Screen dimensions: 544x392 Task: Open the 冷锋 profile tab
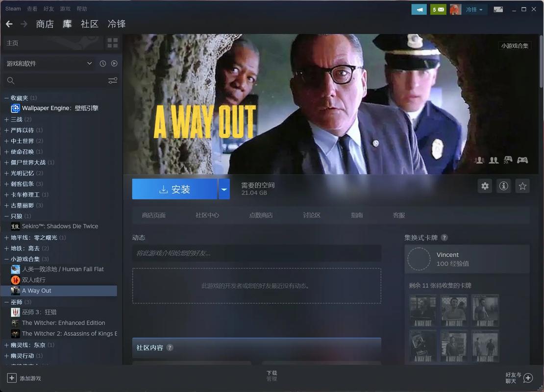pos(117,24)
